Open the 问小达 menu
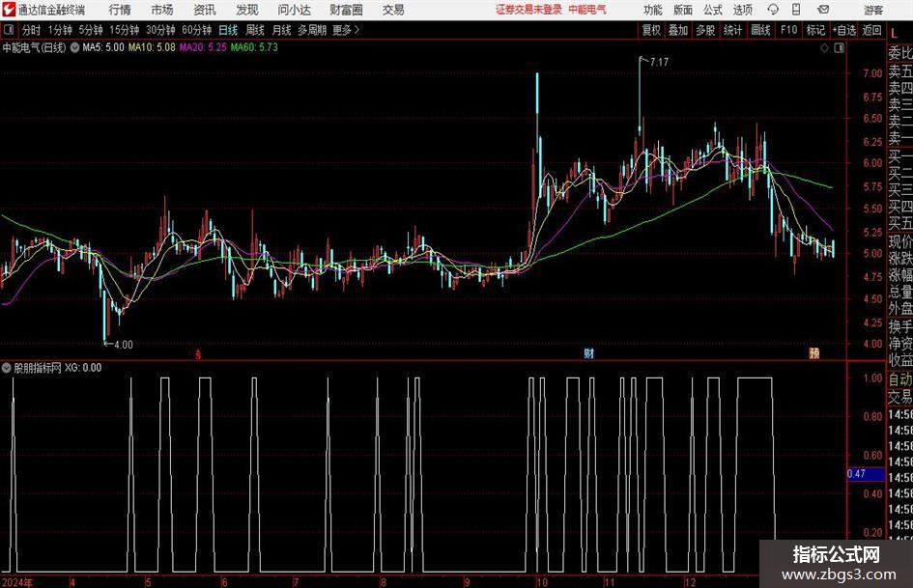Viewport: 913px width, 588px height. tap(294, 10)
